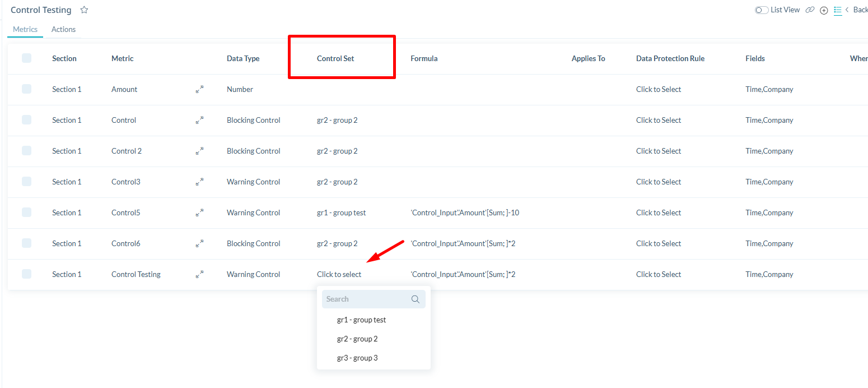868x388 pixels.
Task: Select gr2 - group 2 in the dropdown list
Action: tap(357, 339)
